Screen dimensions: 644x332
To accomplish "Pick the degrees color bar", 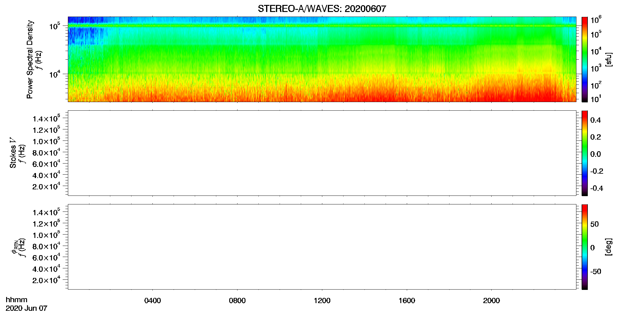I will coord(584,247).
